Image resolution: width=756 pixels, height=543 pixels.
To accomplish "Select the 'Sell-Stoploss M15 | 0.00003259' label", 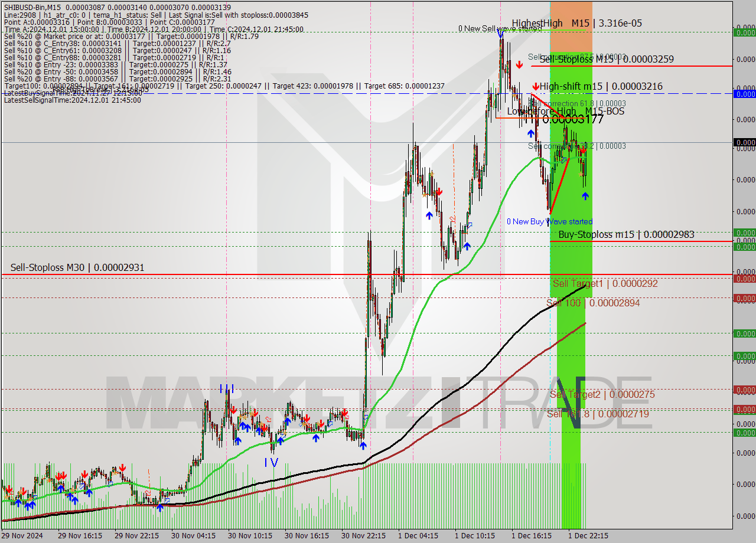I will [607, 59].
